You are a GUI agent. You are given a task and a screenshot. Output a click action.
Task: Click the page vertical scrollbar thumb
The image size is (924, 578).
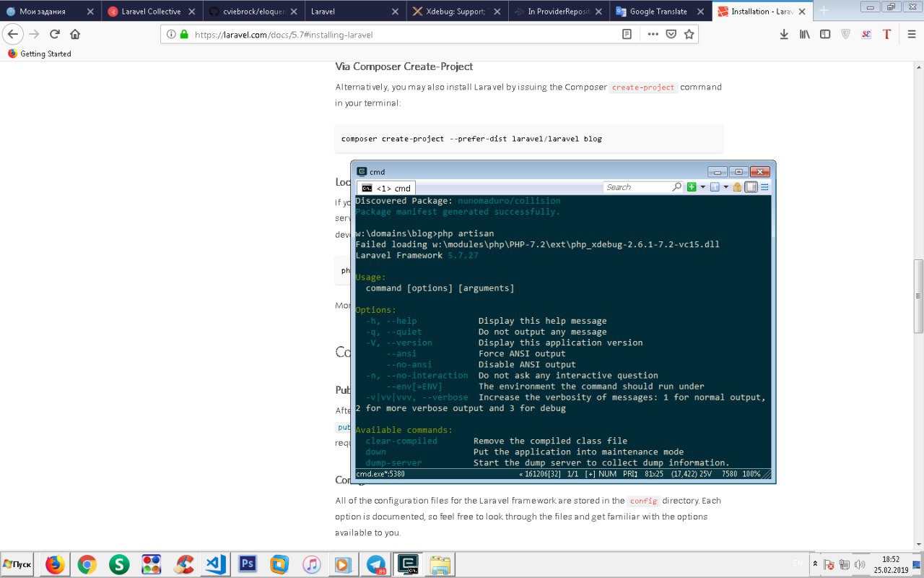click(x=918, y=296)
